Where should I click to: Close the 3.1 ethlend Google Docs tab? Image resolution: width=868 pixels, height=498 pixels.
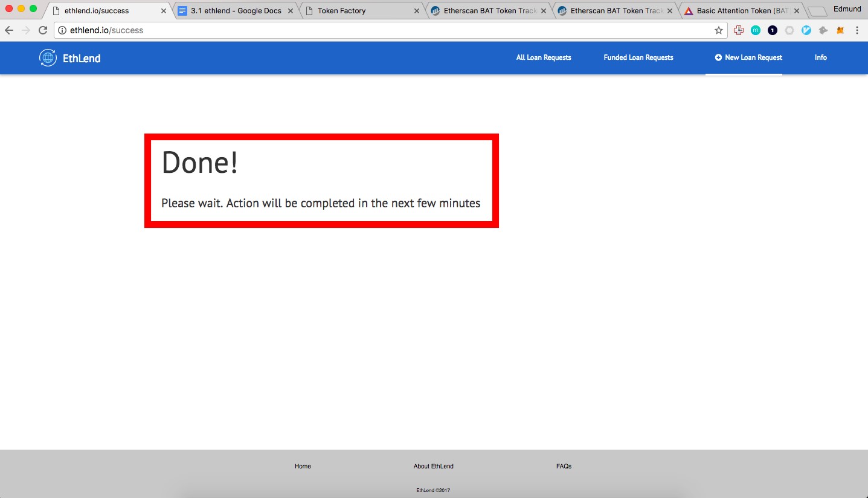pos(290,11)
